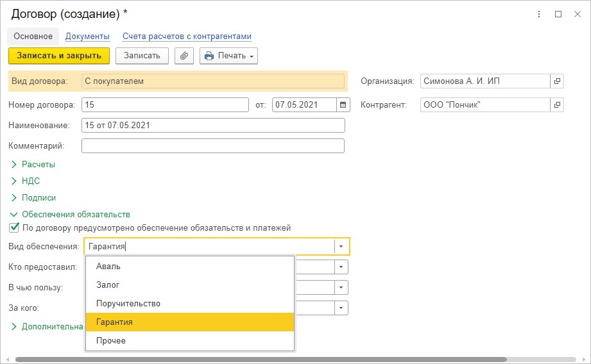This screenshot has height=364, width=591.
Task: Open calendar picker next to contract date
Action: pos(343,104)
